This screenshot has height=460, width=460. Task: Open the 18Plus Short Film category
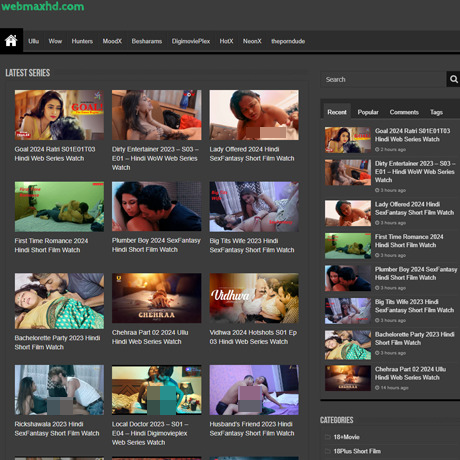pyautogui.click(x=357, y=451)
